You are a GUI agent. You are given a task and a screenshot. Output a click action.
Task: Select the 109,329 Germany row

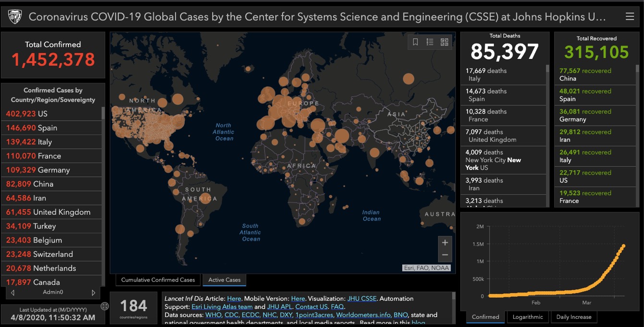52,170
